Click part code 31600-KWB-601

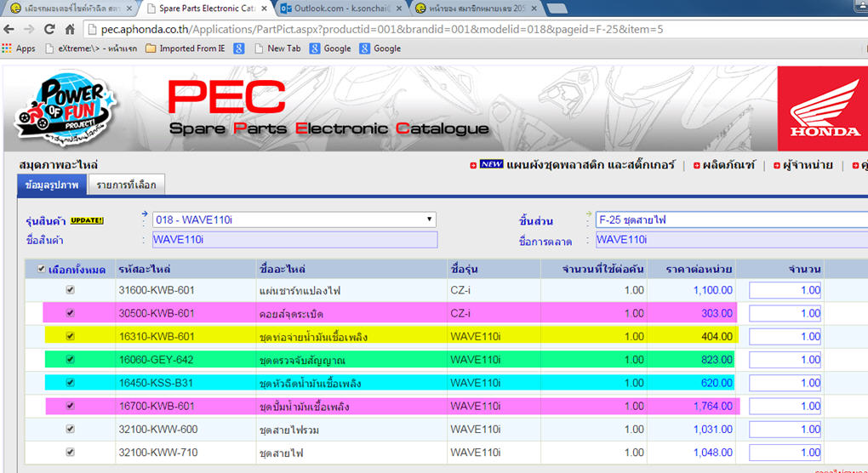[x=157, y=290]
